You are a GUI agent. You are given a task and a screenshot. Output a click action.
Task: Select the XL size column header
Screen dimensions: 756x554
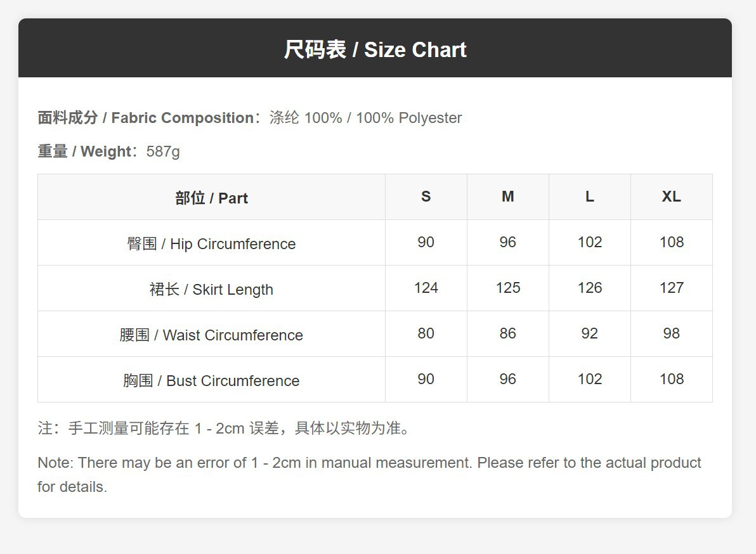click(671, 196)
